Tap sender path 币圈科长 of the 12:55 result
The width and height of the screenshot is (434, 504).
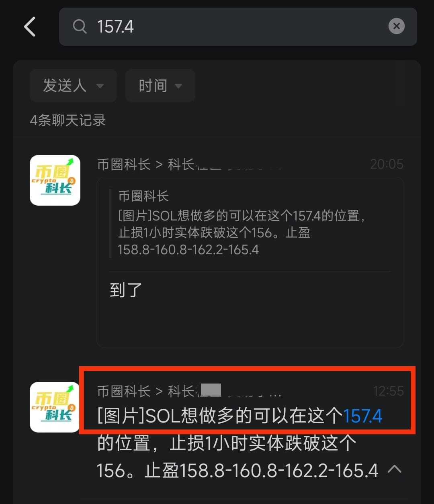124,391
